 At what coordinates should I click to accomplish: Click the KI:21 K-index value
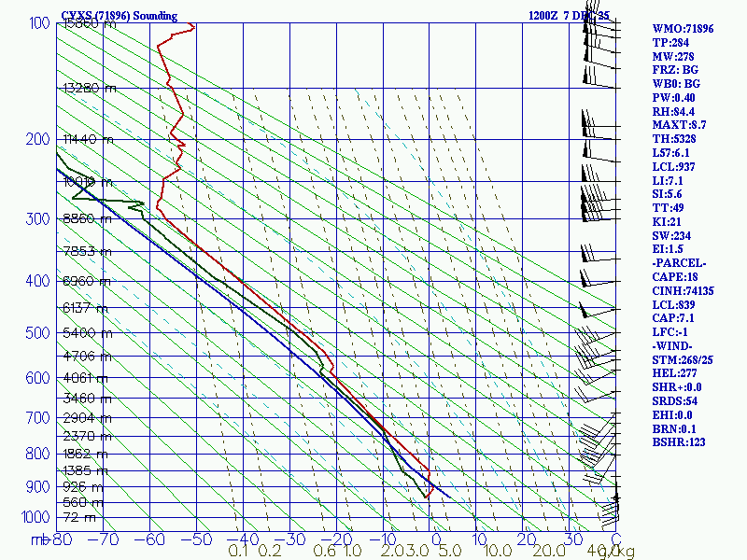point(667,221)
